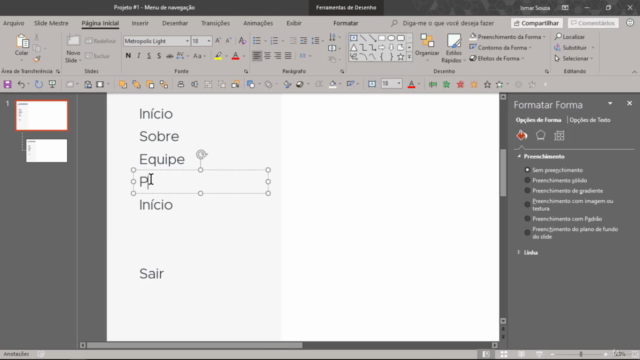Click Anotações in the status bar
640x360 pixels.
click(x=16, y=354)
